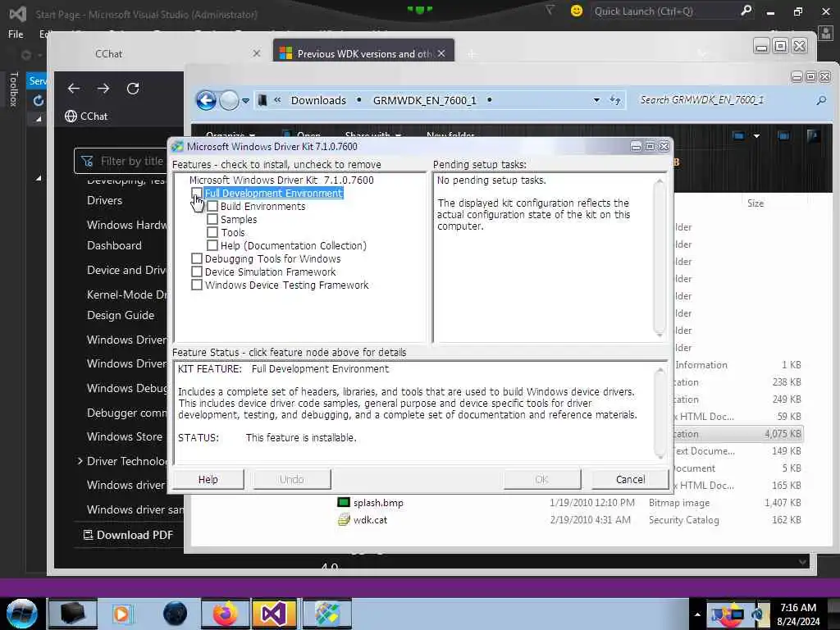Select the splash.bmp file
The width and height of the screenshot is (840, 630).
378,503
